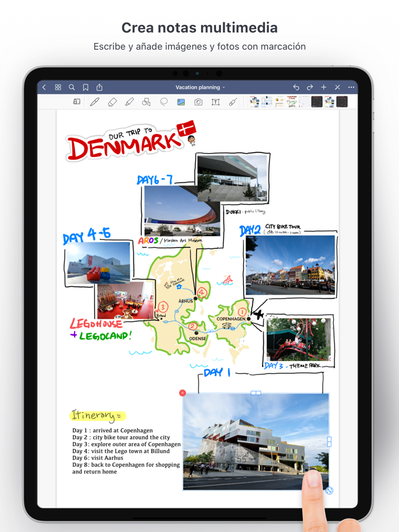Select the Copenhagen building photo under Day 1
The image size is (399, 532).
pos(256,441)
